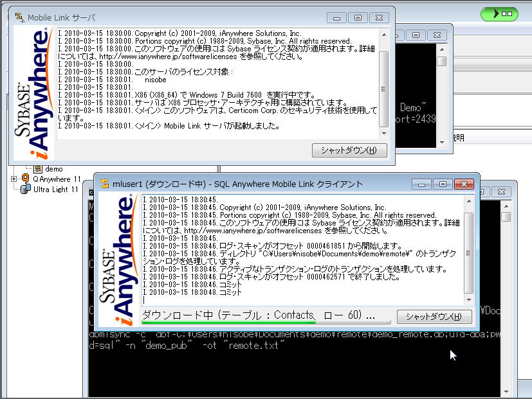Shut down the Mobile Link server
This screenshot has width=532, height=399.
point(349,150)
